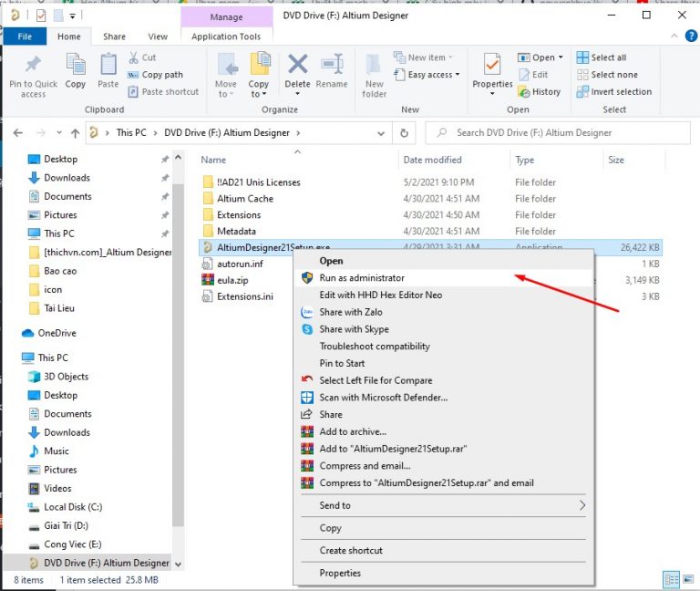
Task: Click the Pin to Quick access icon
Action: [33, 67]
